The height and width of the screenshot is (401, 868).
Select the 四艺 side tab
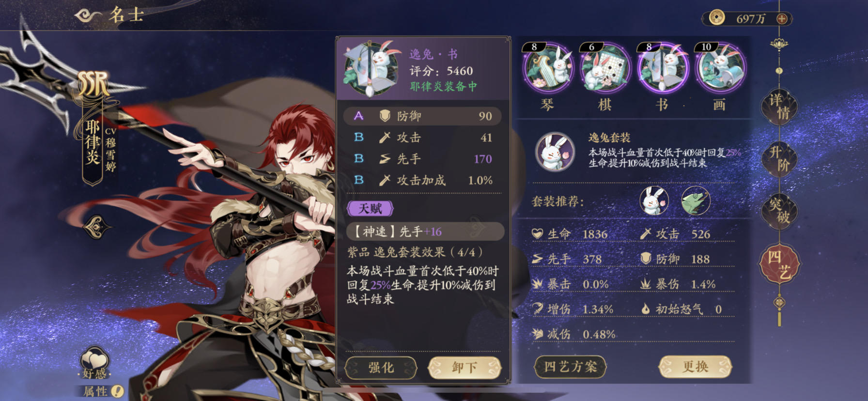pyautogui.click(x=779, y=264)
